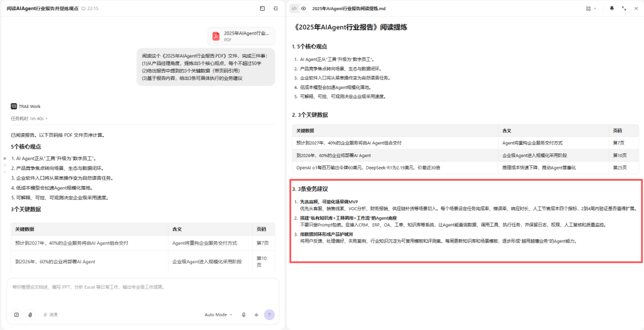Click the audio waveform icon
Image resolution: width=644 pixels, height=330 pixels.
pyautogui.click(x=256, y=315)
